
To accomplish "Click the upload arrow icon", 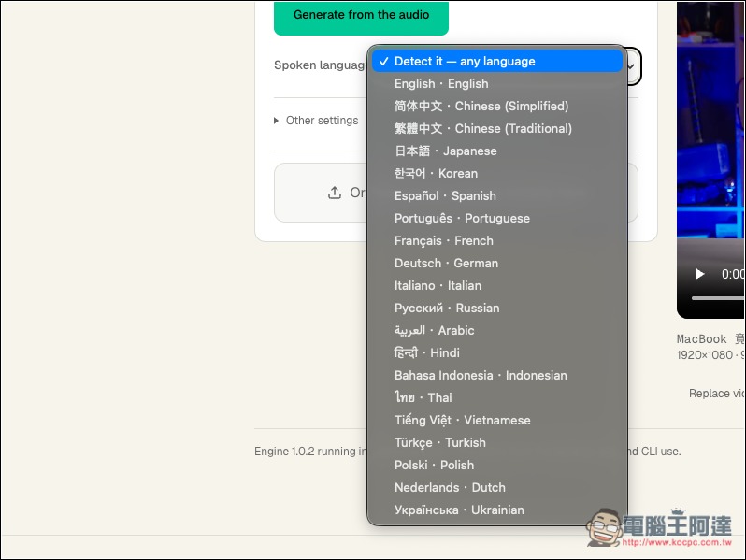I will 335,193.
